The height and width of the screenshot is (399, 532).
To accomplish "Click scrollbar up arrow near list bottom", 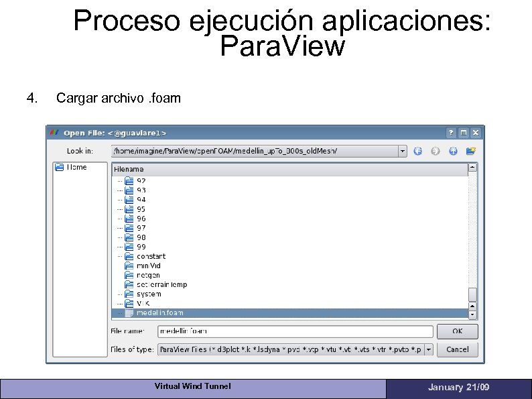I will (472, 306).
